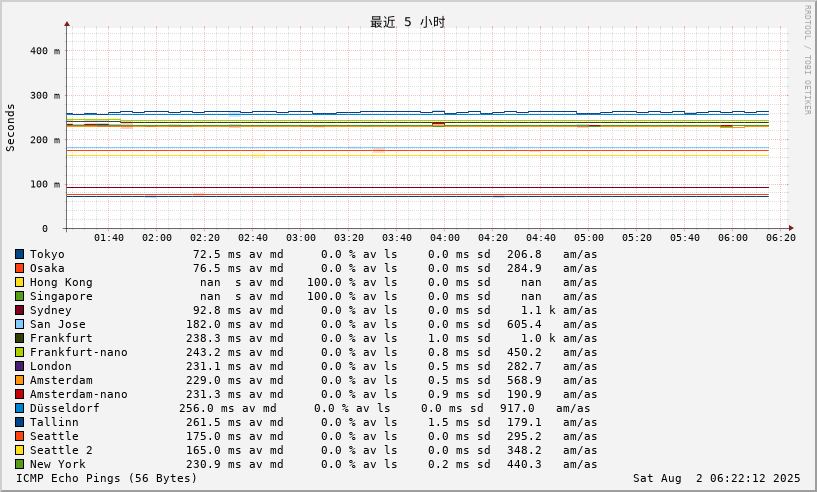Click the Singapore legend color swatch
The image size is (817, 492).
pyautogui.click(x=19, y=297)
